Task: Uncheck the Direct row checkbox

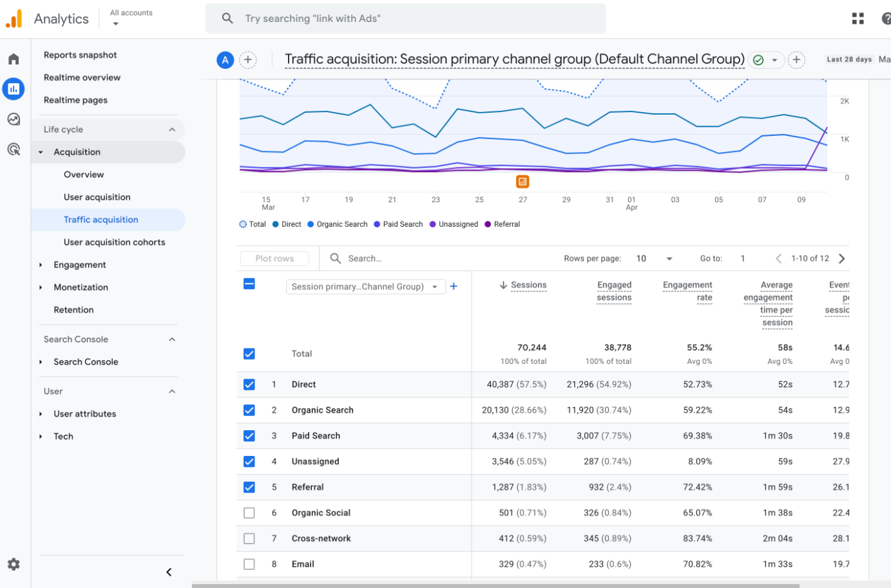Action: click(249, 384)
